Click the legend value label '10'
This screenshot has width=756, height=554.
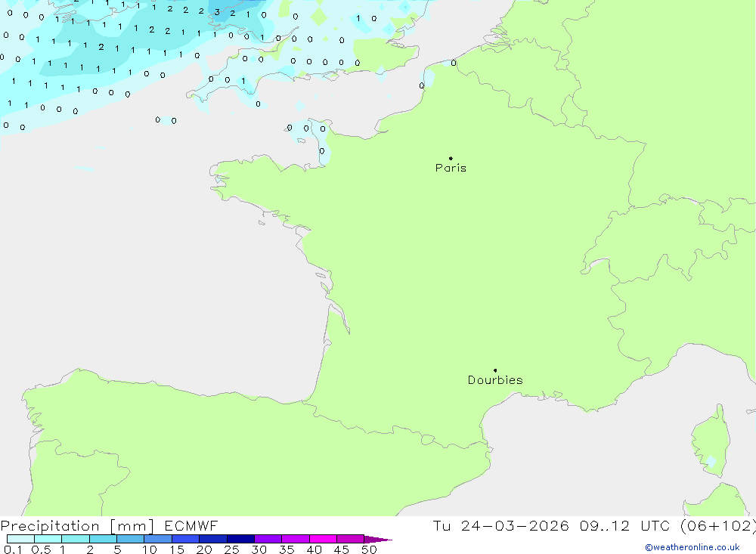click(150, 549)
